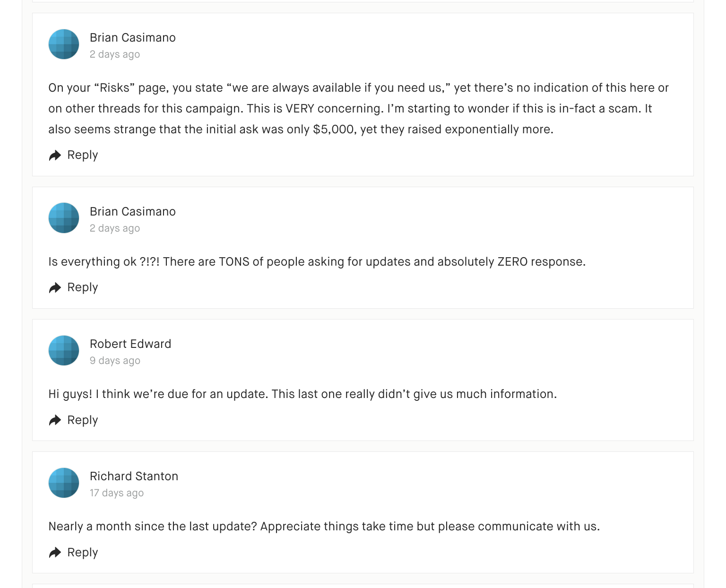The width and height of the screenshot is (726, 588).
Task: Open avatar beside 'Is everything ok' comment
Action: pyautogui.click(x=64, y=218)
